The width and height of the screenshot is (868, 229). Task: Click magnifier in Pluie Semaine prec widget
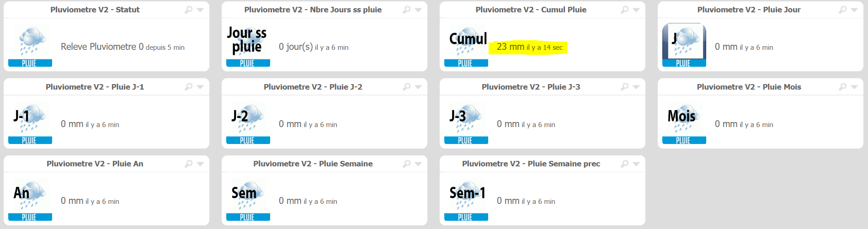point(624,164)
